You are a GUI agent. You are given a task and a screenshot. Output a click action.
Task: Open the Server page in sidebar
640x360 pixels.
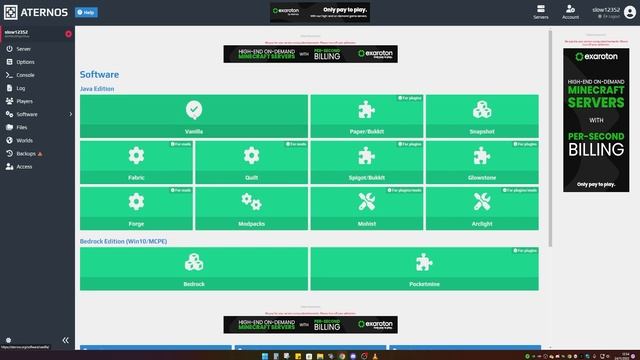click(23, 49)
